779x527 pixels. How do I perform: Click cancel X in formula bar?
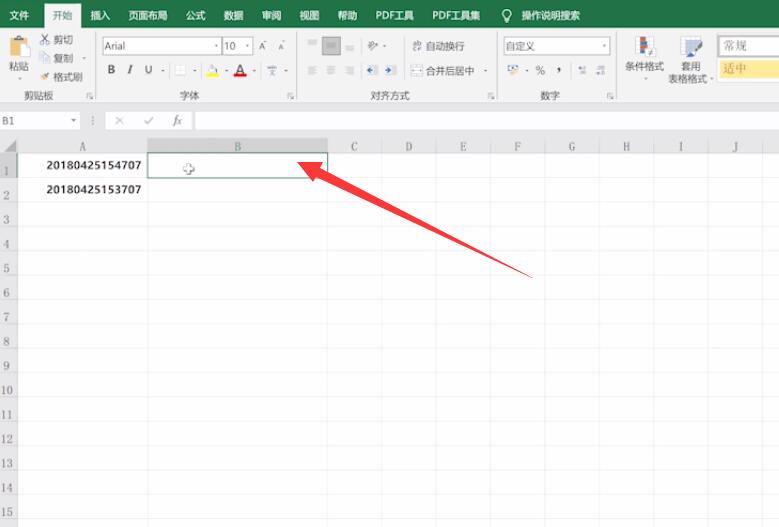pos(119,121)
